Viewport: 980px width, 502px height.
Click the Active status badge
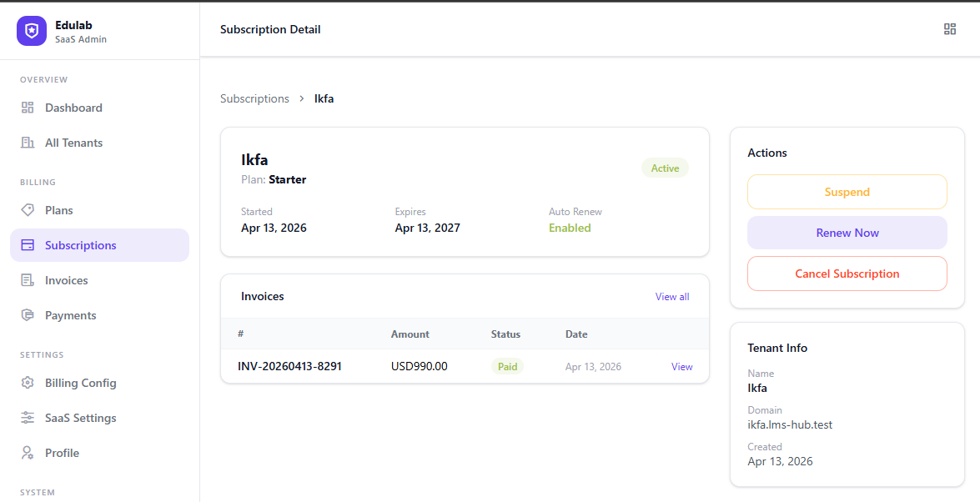click(x=665, y=168)
